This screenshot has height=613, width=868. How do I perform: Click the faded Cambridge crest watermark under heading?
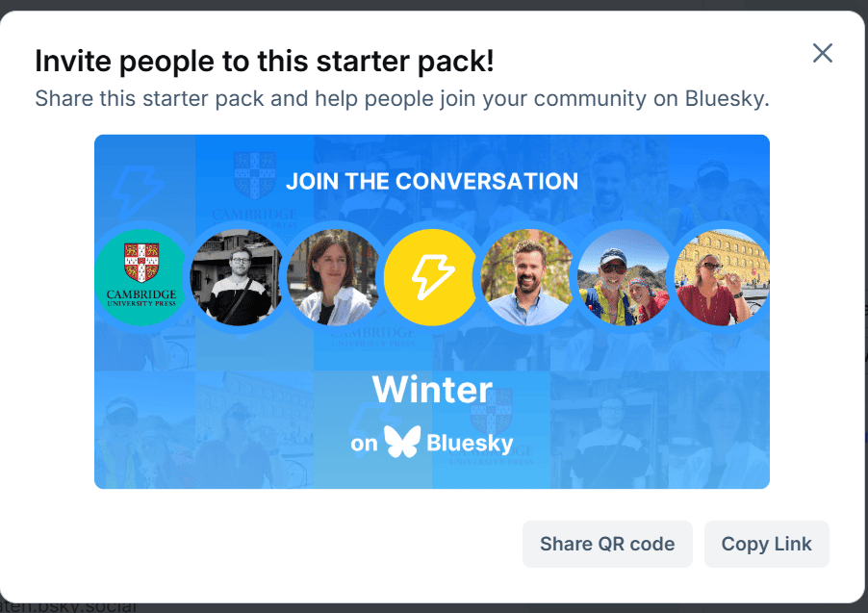[255, 175]
